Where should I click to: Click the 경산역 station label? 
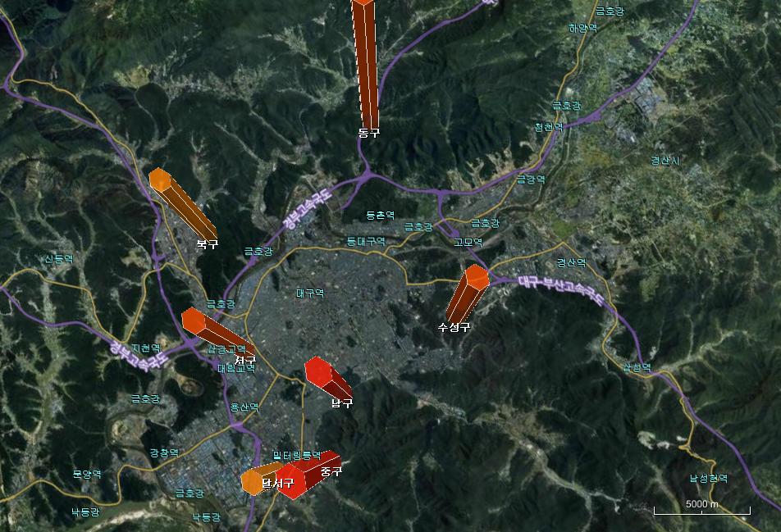[571, 263]
